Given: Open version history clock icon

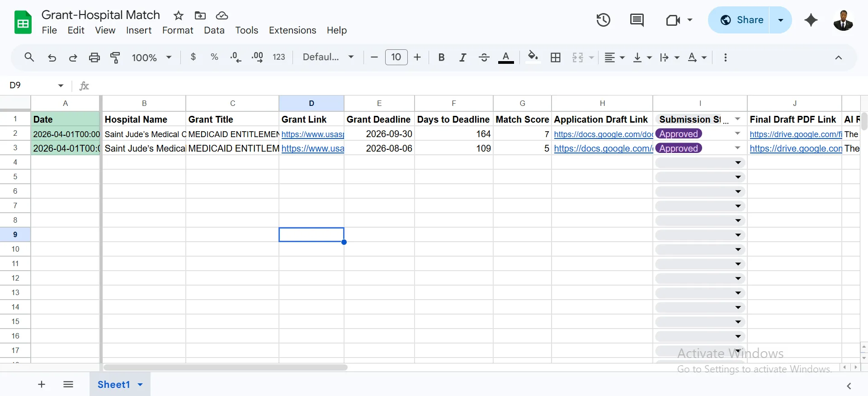Looking at the screenshot, I should click(603, 20).
